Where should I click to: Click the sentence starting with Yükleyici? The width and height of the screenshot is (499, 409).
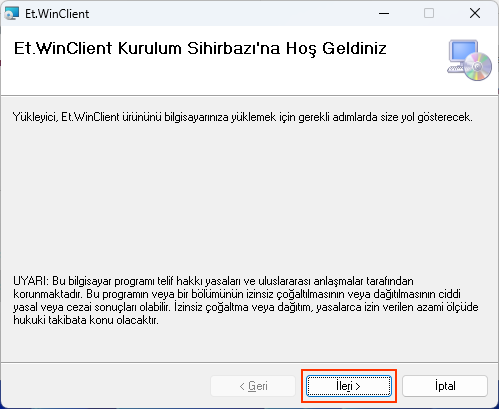click(x=243, y=117)
